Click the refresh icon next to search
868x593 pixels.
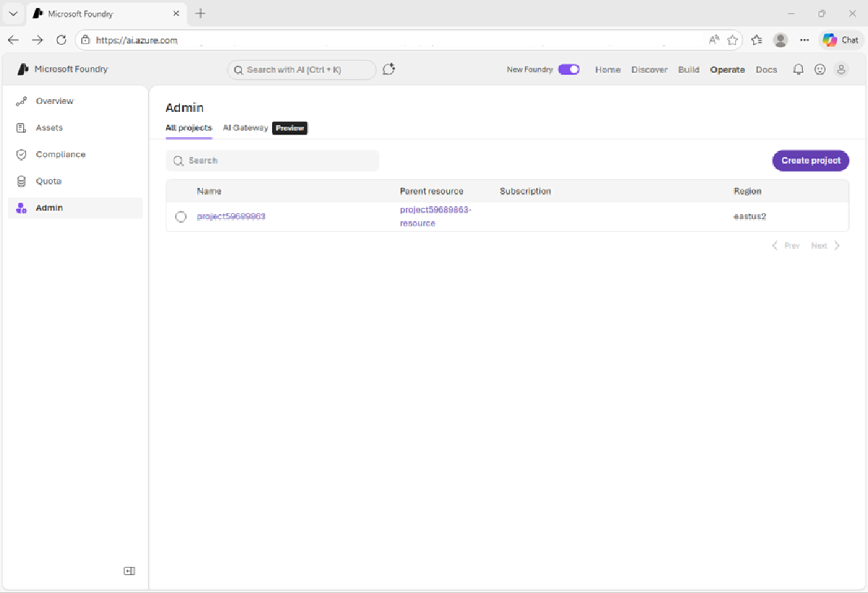click(388, 69)
